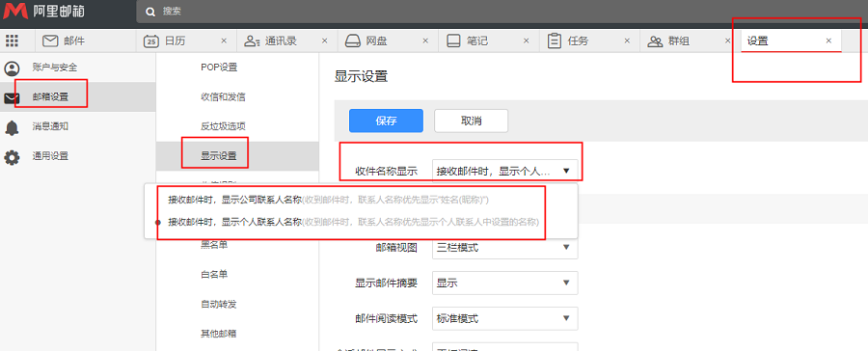Open the 邮件阅读模式 dropdown showing 标准模式

tap(504, 318)
